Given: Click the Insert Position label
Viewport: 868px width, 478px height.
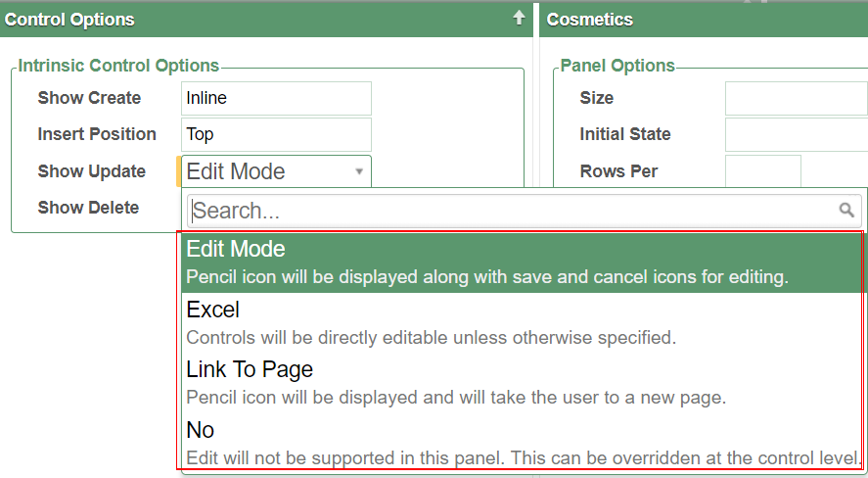Looking at the screenshot, I should (x=97, y=134).
